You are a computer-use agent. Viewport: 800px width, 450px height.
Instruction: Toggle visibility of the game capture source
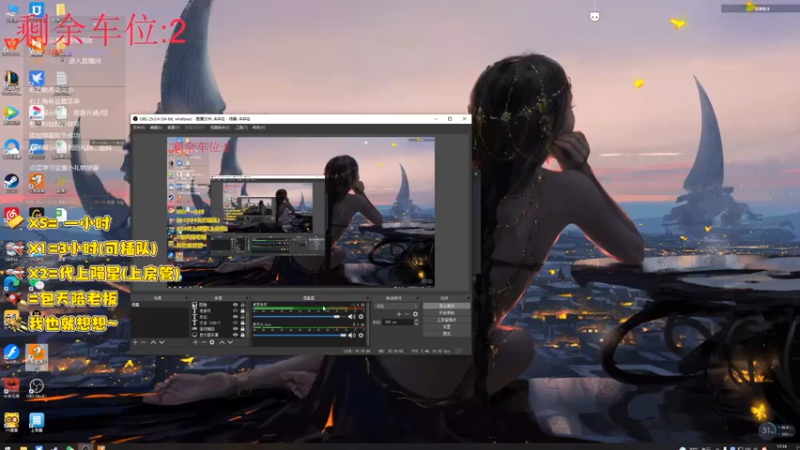(236, 329)
